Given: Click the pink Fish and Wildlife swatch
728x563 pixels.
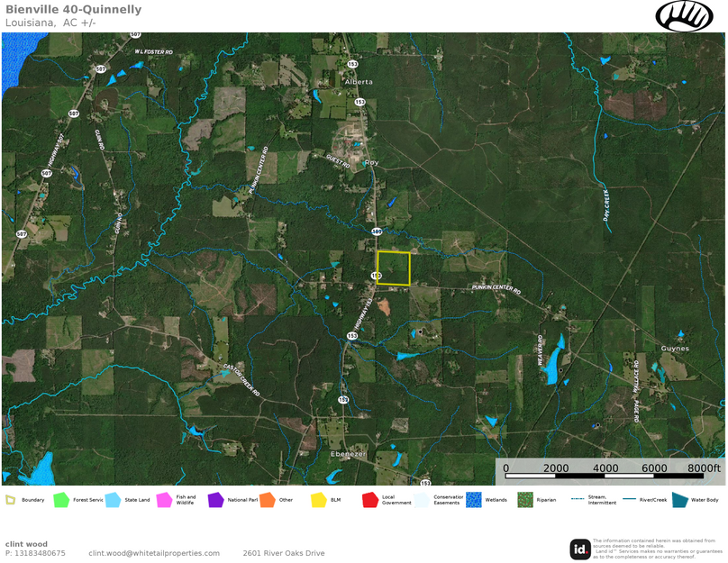Looking at the screenshot, I should pos(164,500).
